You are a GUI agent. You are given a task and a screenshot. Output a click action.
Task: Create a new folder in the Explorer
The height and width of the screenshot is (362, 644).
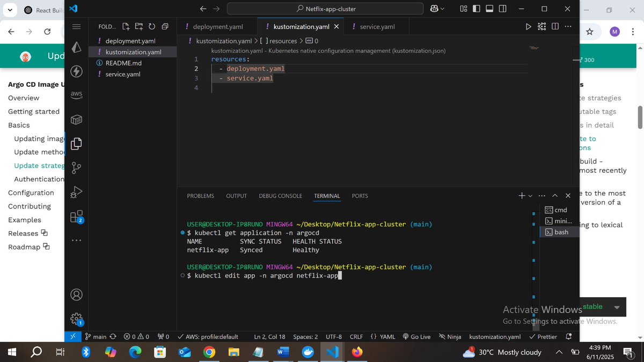tap(139, 26)
